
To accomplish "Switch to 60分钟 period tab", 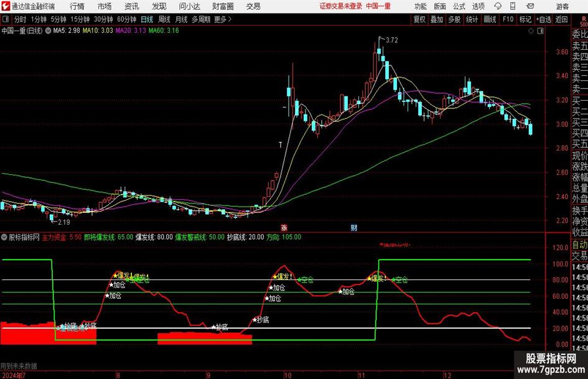I will pyautogui.click(x=126, y=19).
